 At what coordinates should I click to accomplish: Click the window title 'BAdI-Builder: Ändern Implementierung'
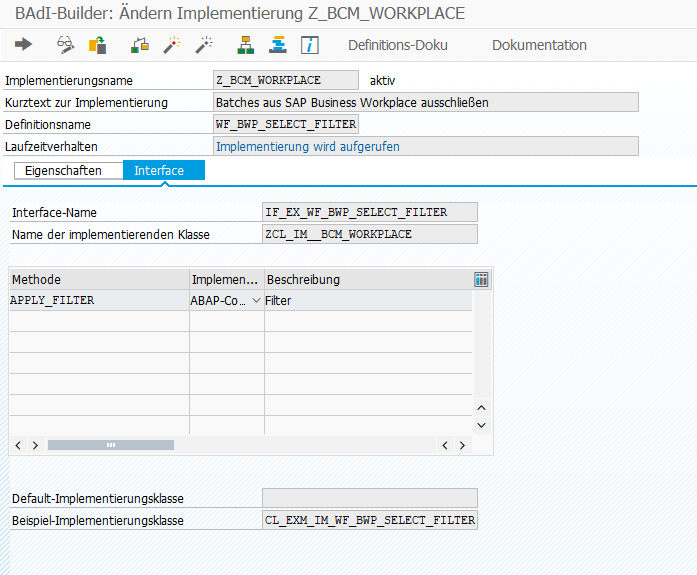tap(160, 13)
